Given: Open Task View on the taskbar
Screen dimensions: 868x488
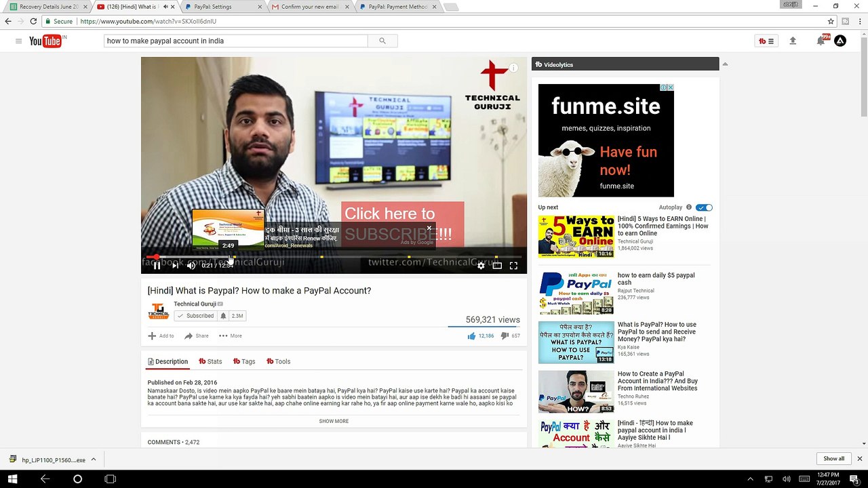Looking at the screenshot, I should click(110, 479).
